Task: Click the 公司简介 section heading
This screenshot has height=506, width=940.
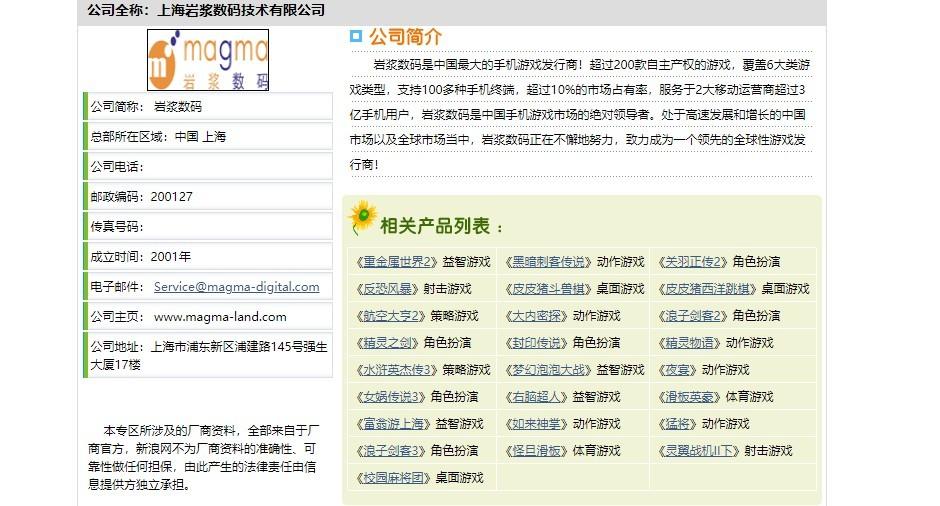Action: (x=405, y=37)
